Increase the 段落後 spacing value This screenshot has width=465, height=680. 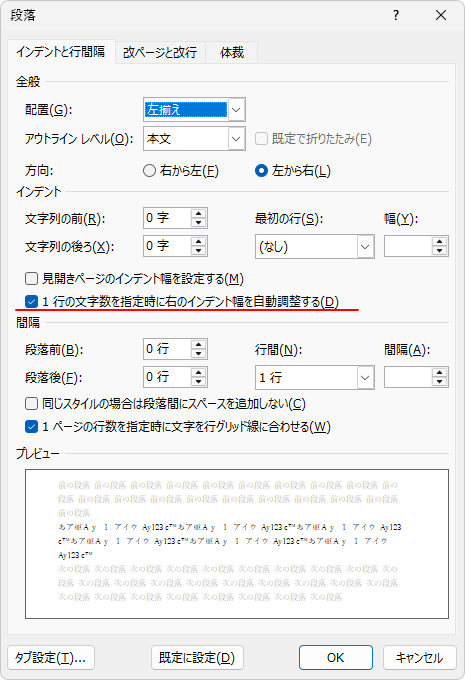[x=199, y=372]
